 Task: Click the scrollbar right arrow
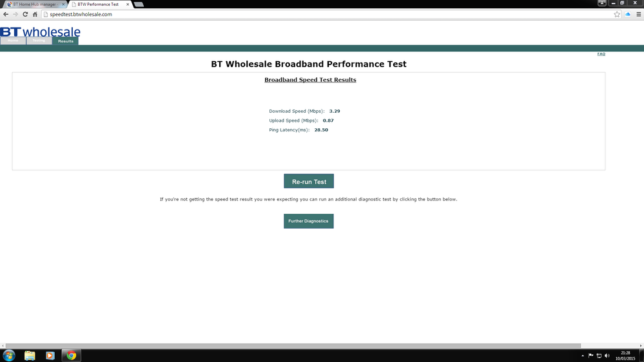coord(641,346)
